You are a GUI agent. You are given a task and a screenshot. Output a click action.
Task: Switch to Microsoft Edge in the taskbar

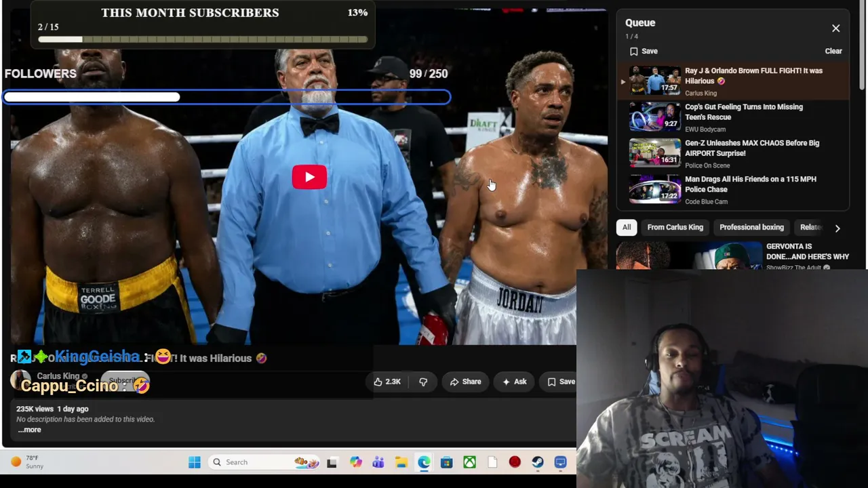(424, 462)
